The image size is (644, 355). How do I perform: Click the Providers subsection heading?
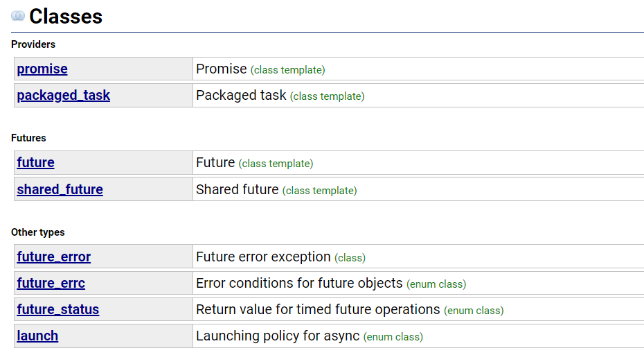(33, 44)
